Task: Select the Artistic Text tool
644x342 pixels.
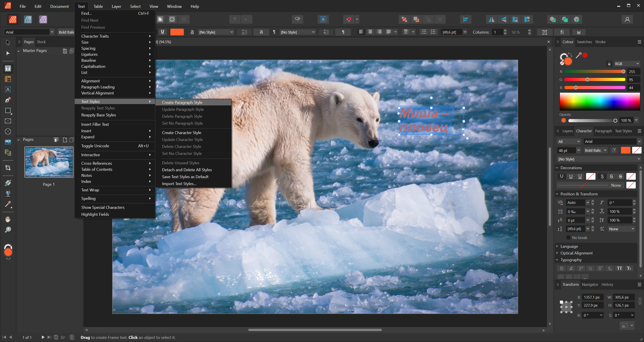Action: [8, 89]
